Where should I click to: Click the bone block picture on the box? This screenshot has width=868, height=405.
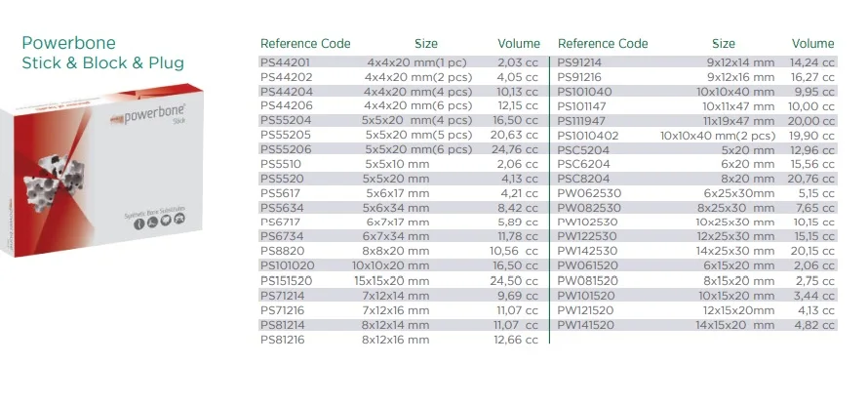pyautogui.click(x=54, y=182)
